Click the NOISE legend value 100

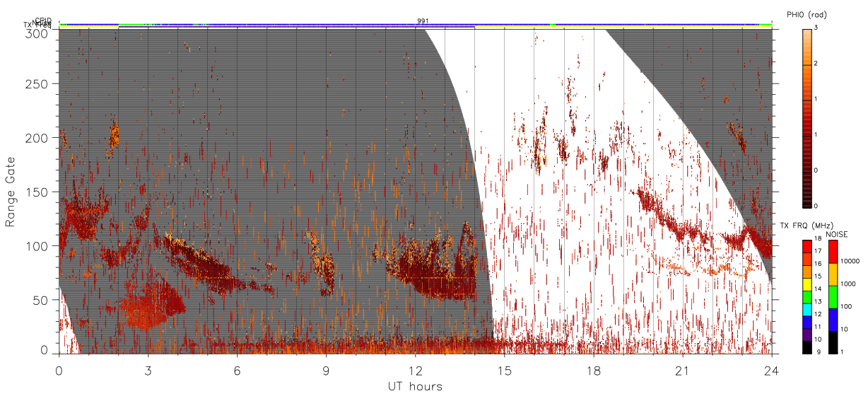[x=846, y=307]
